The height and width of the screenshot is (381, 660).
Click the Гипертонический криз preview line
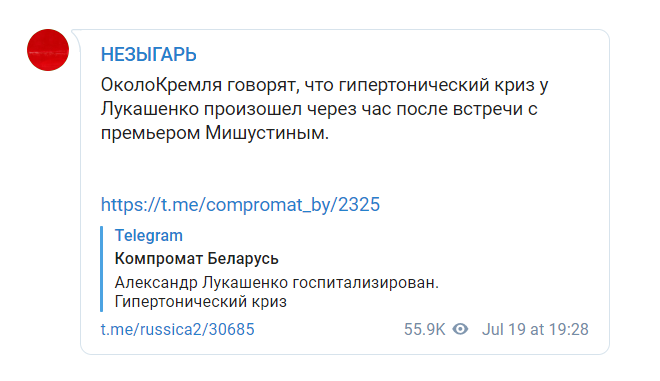tap(200, 302)
